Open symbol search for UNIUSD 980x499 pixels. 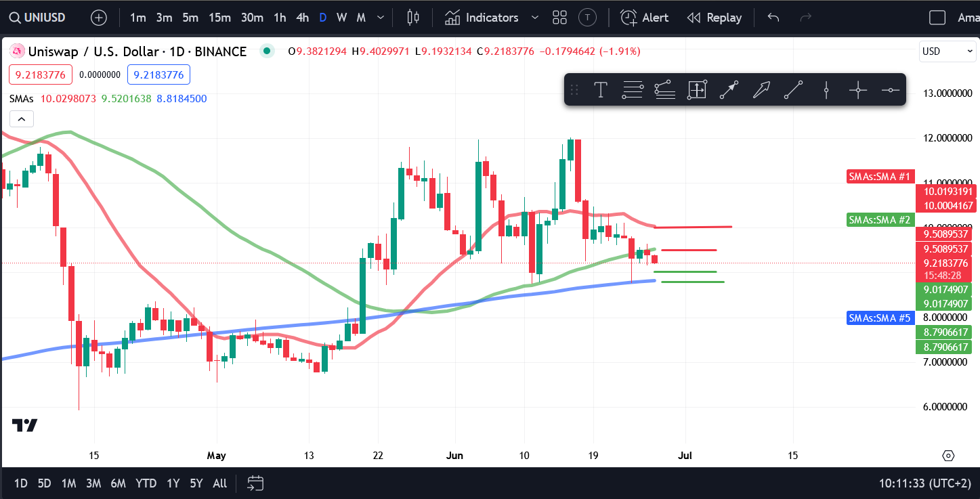37,18
